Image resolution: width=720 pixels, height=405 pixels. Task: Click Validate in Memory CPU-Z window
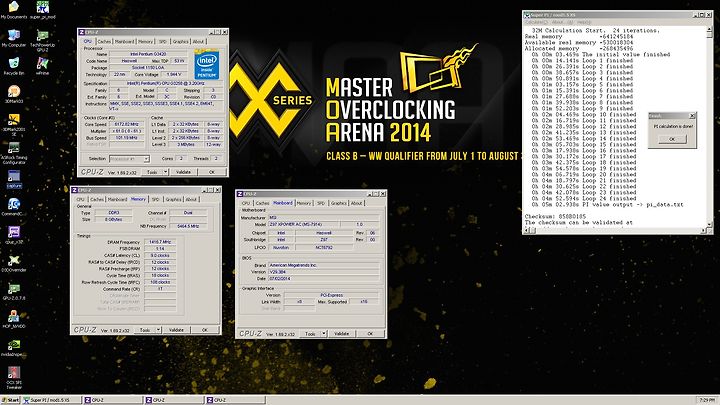176,330
